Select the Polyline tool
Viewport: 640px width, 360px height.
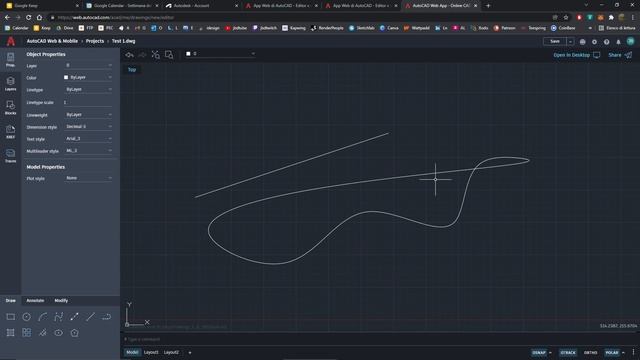(106, 317)
